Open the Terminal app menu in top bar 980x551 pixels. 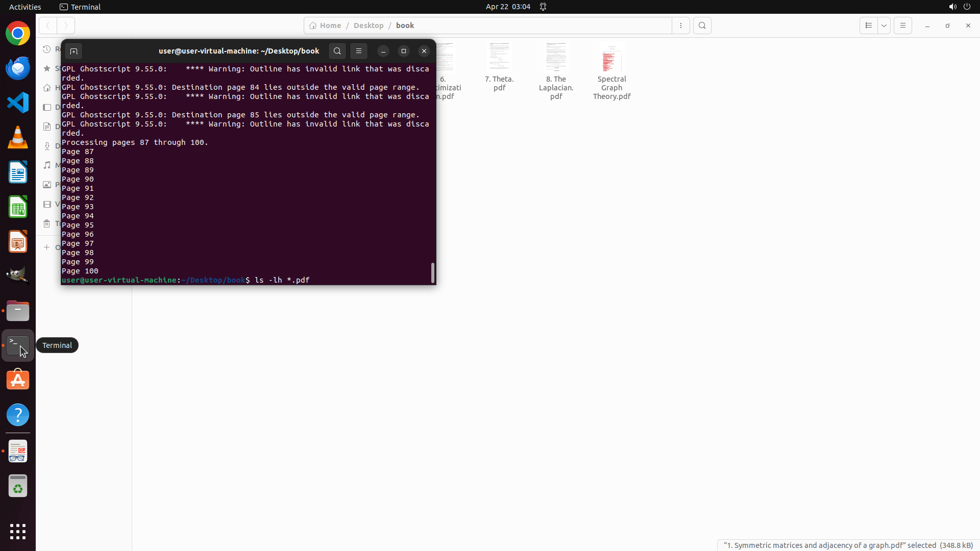coord(80,7)
